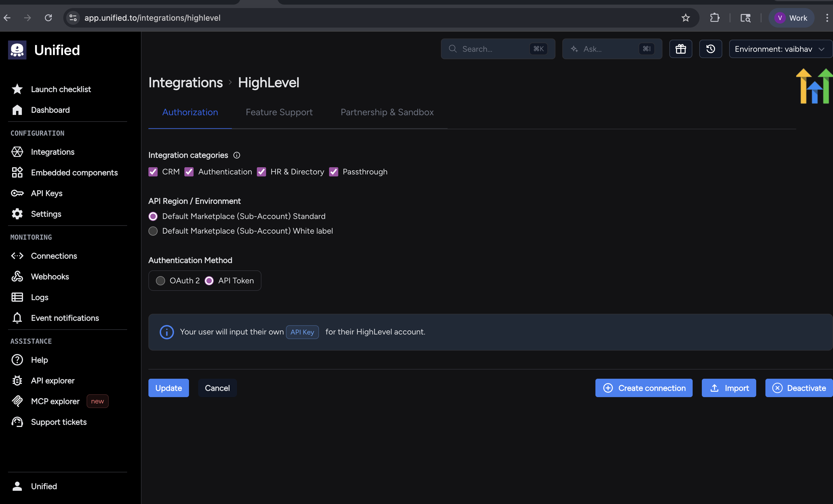833x504 pixels.
Task: Choose OAuth 2 authentication method
Action: point(161,280)
